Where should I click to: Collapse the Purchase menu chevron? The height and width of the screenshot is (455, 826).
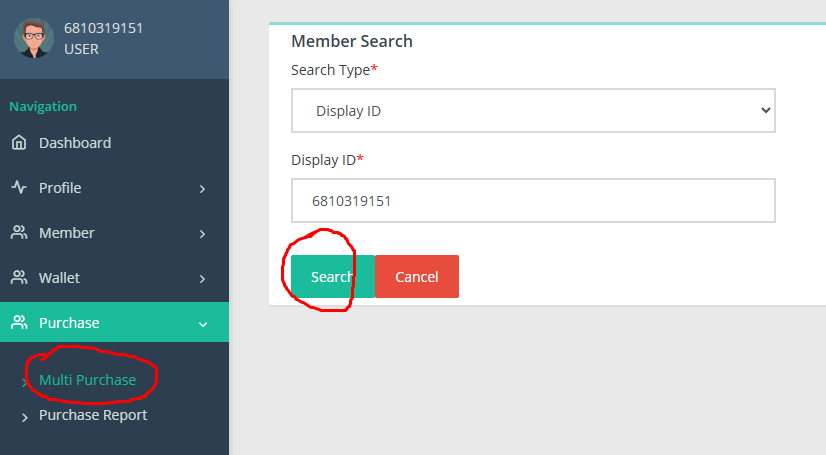click(202, 324)
